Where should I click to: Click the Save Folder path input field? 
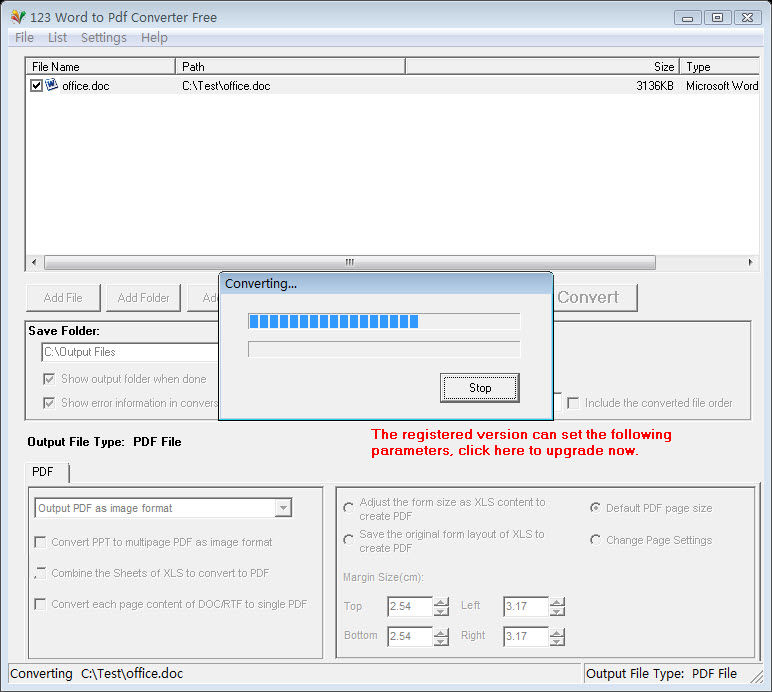(130, 352)
